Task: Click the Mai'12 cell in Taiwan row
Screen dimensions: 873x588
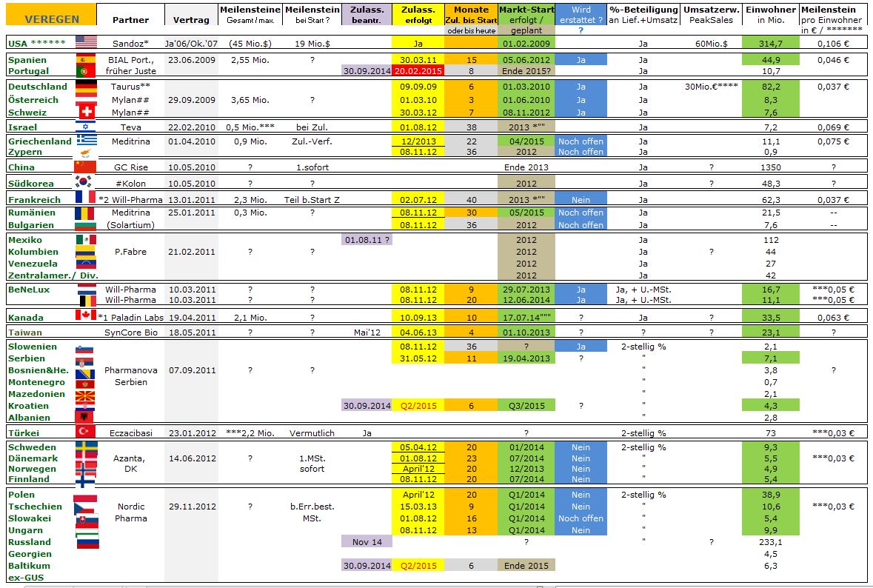Action: pos(367,333)
